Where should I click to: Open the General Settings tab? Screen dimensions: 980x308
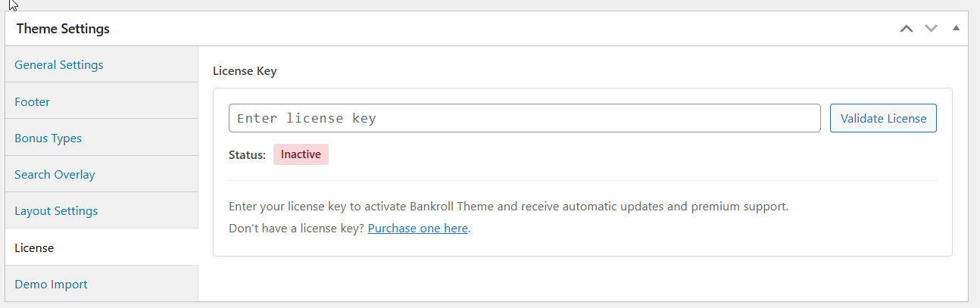pos(59,65)
